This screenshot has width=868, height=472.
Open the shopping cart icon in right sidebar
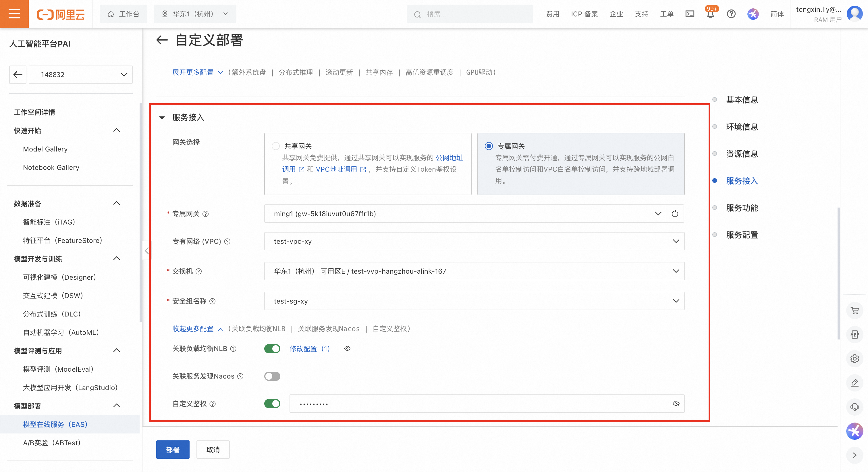pos(855,310)
